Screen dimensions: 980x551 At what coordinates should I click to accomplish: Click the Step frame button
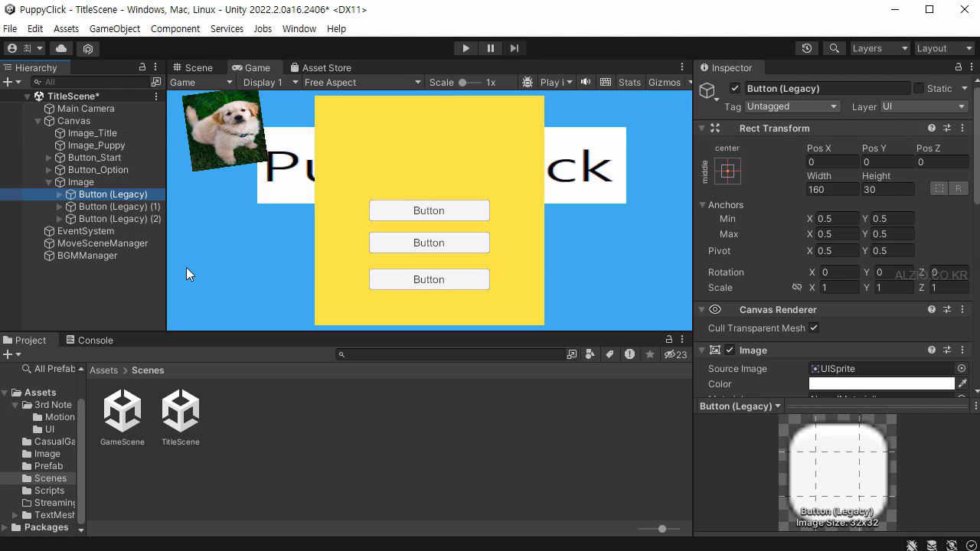pyautogui.click(x=514, y=48)
